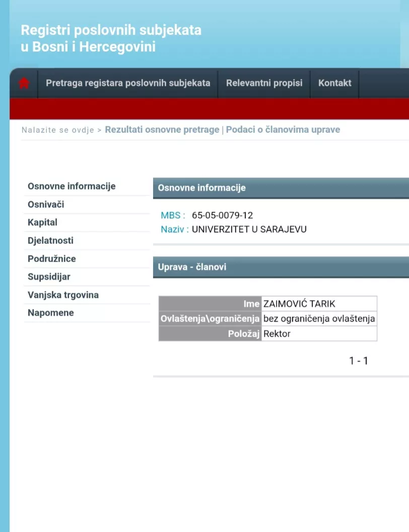Image resolution: width=409 pixels, height=532 pixels.
Task: Click the UNIVERZITET U SARAJEVU name
Action: click(249, 229)
